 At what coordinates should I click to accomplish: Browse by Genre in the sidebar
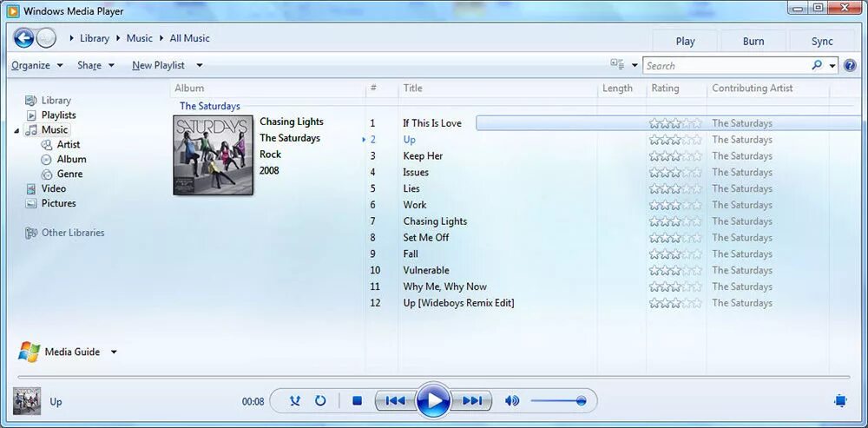69,174
